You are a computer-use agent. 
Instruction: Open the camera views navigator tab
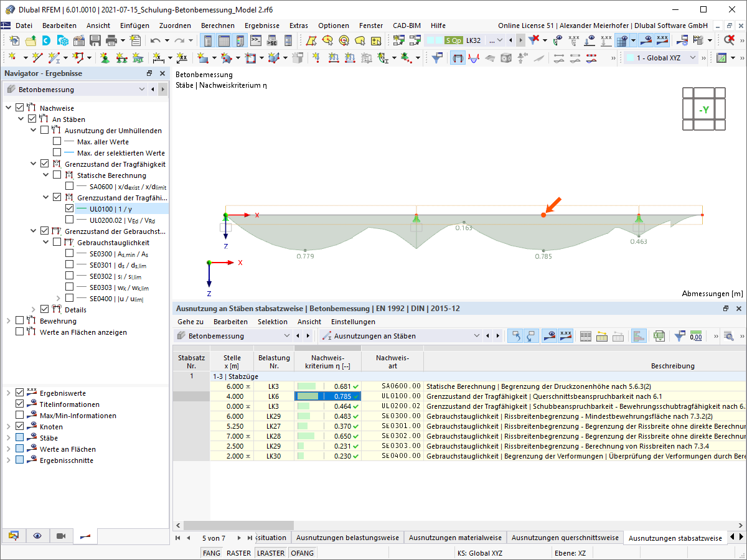[x=61, y=536]
